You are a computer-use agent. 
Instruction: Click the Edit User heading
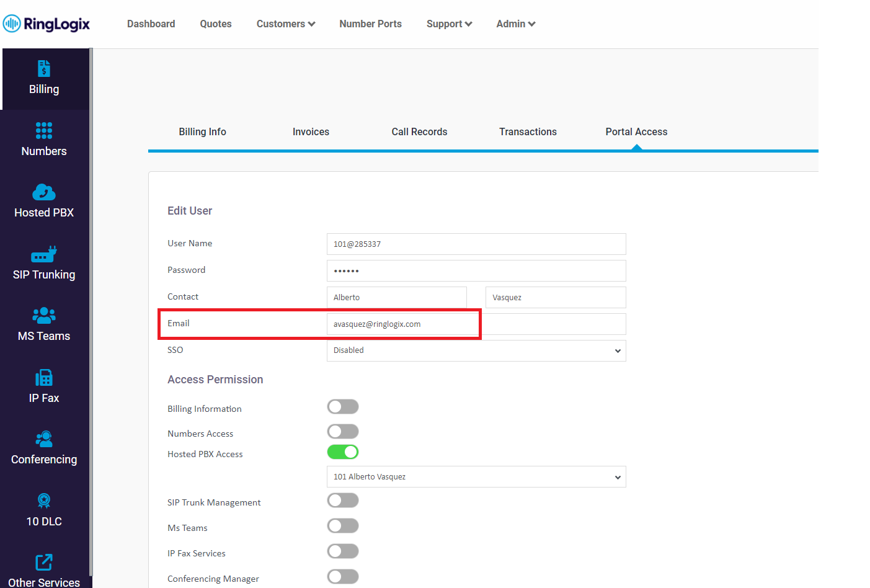click(x=190, y=211)
